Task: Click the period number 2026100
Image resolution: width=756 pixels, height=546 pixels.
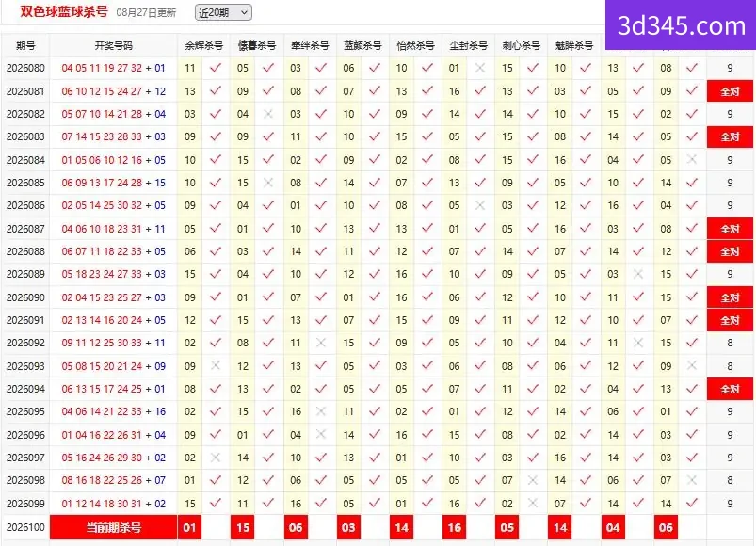Action: 25,527
